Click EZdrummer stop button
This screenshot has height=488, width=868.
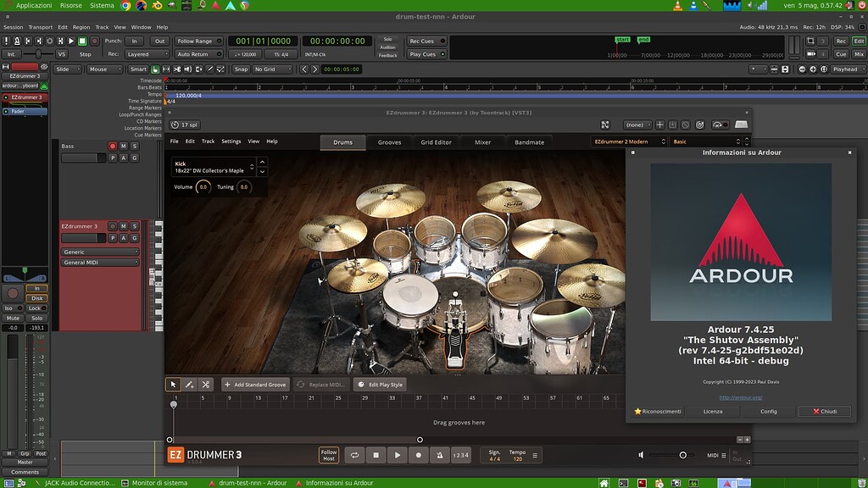[376, 455]
